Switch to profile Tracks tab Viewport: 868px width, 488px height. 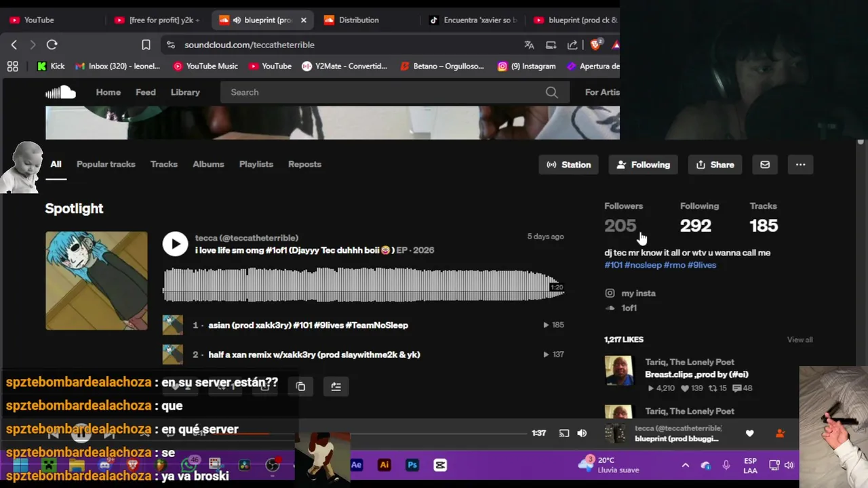[164, 164]
